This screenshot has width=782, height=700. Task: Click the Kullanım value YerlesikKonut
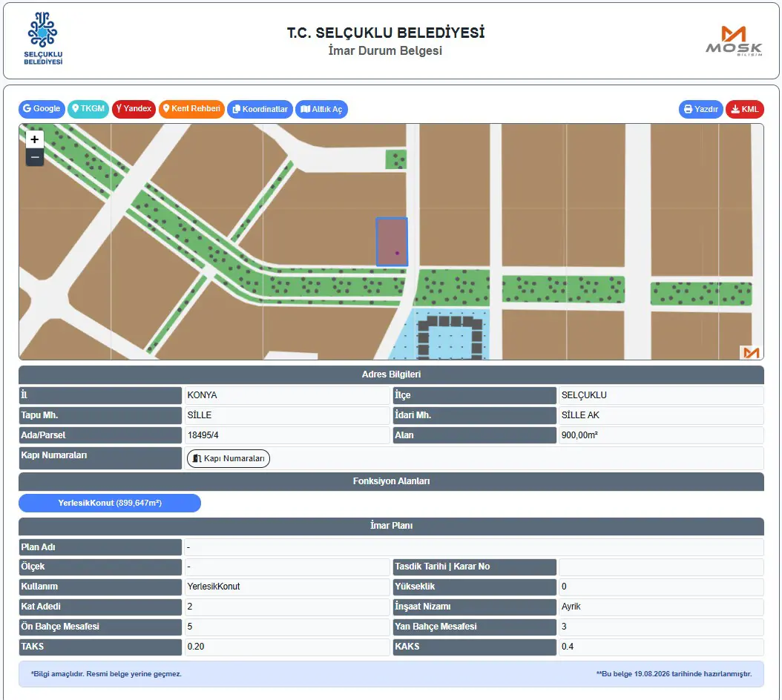click(287, 587)
